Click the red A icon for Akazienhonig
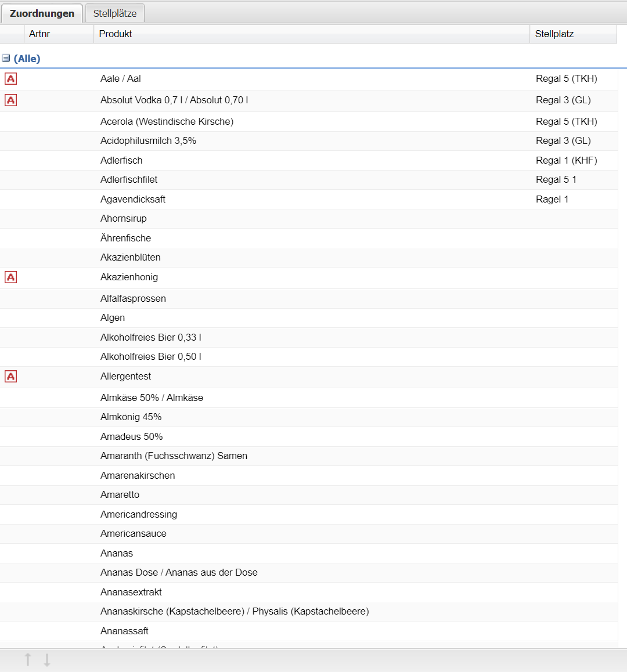The height and width of the screenshot is (672, 627). click(x=10, y=277)
